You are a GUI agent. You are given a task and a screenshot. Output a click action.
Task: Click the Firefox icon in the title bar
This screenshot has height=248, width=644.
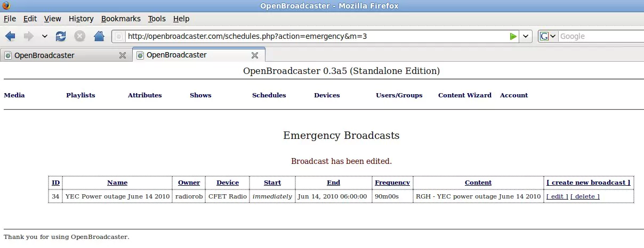(x=5, y=6)
